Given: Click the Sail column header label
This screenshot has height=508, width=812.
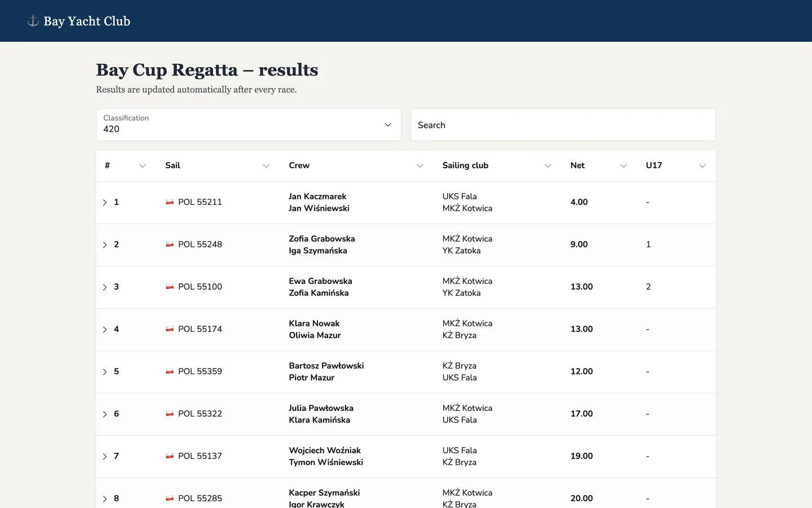Looking at the screenshot, I should [x=173, y=165].
